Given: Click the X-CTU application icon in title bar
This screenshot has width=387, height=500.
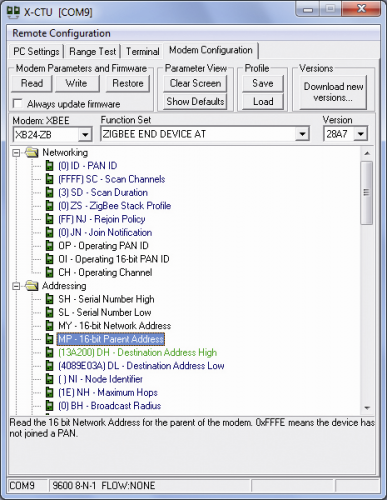Looking at the screenshot, I should coord(13,12).
